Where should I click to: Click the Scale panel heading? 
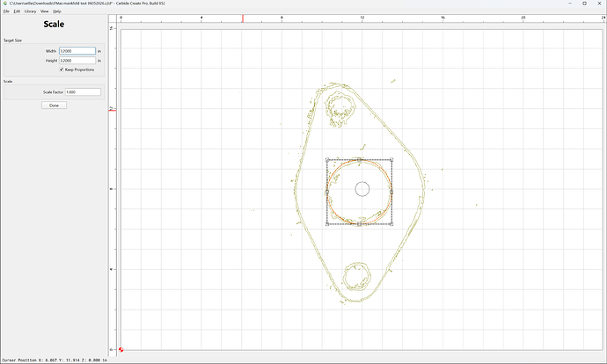[x=54, y=24]
